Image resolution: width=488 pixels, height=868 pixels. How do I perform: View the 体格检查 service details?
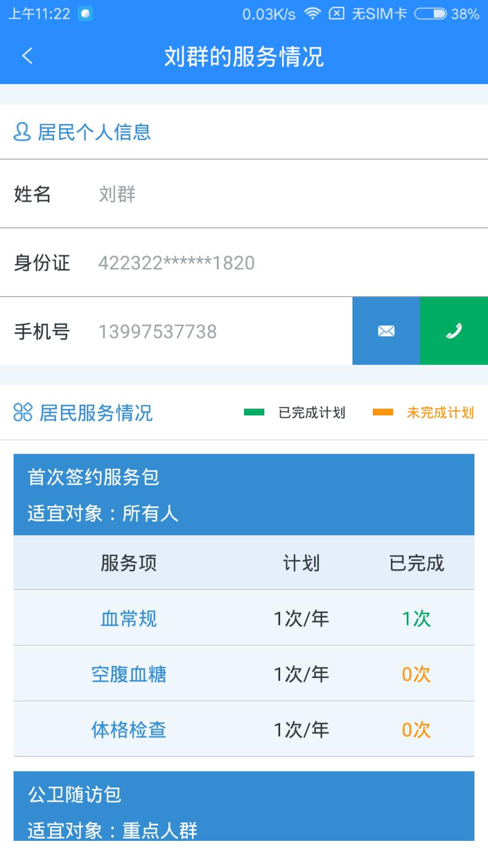(x=128, y=730)
